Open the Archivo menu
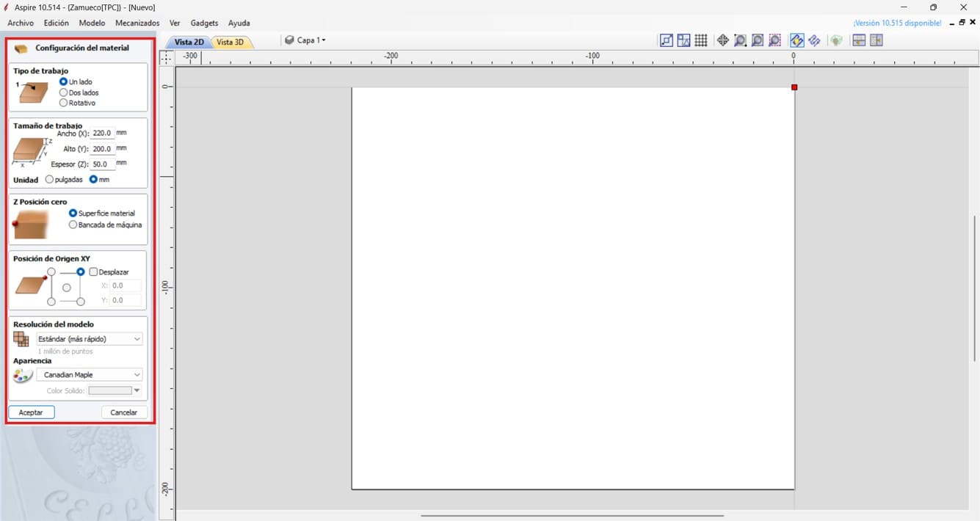The width and height of the screenshot is (980, 521). click(21, 23)
